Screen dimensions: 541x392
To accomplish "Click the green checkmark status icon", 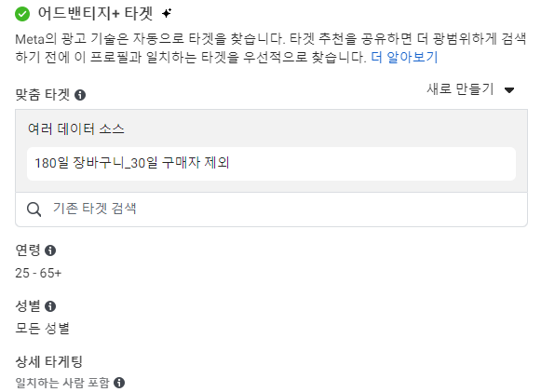I will click(x=22, y=14).
